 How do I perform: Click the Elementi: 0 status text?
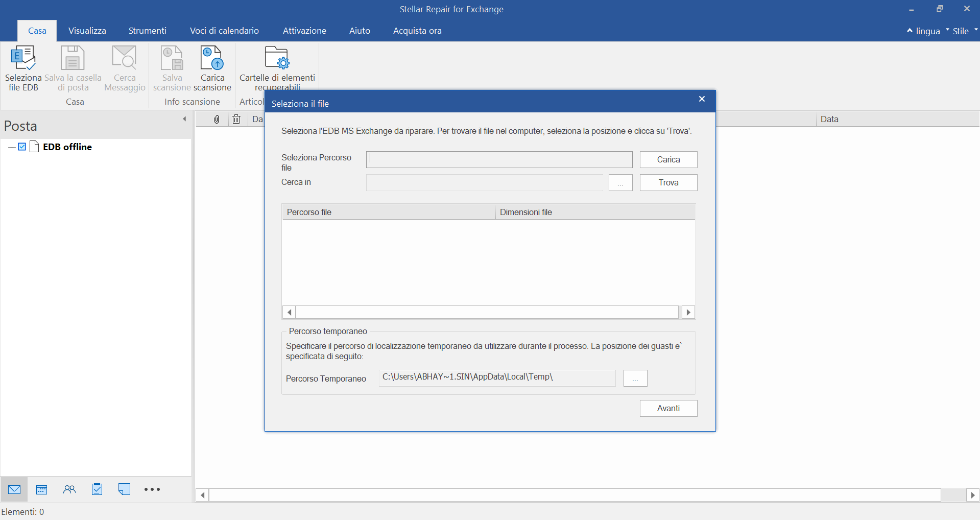point(22,512)
